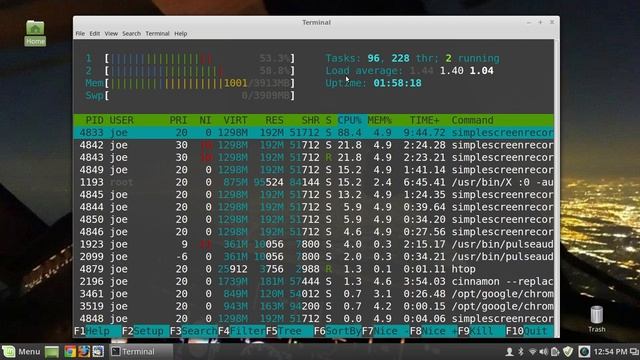The width and height of the screenshot is (640, 360).
Task: Open the window list icon at panel end
Action: click(634, 351)
